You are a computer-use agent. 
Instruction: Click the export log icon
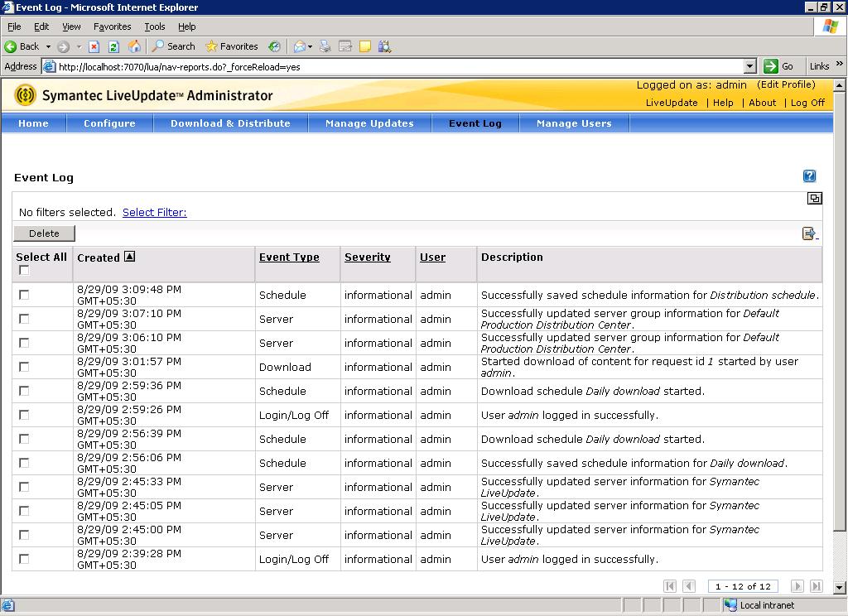[x=810, y=233]
